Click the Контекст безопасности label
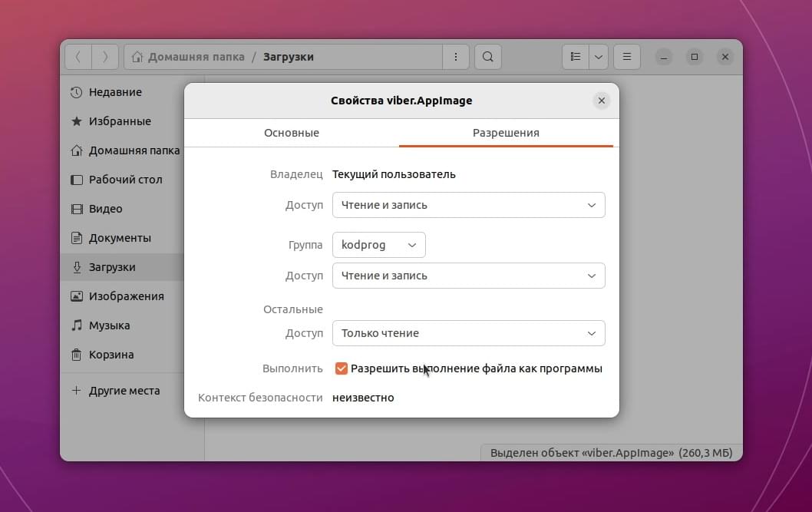This screenshot has height=512, width=812. coord(260,398)
